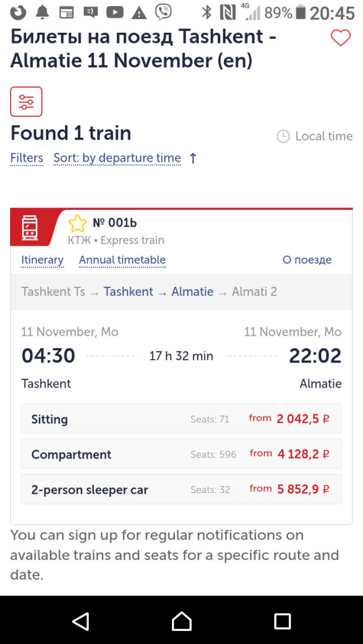The height and width of the screenshot is (644, 363).
Task: Toggle the Local time display setting
Action: coord(315,137)
